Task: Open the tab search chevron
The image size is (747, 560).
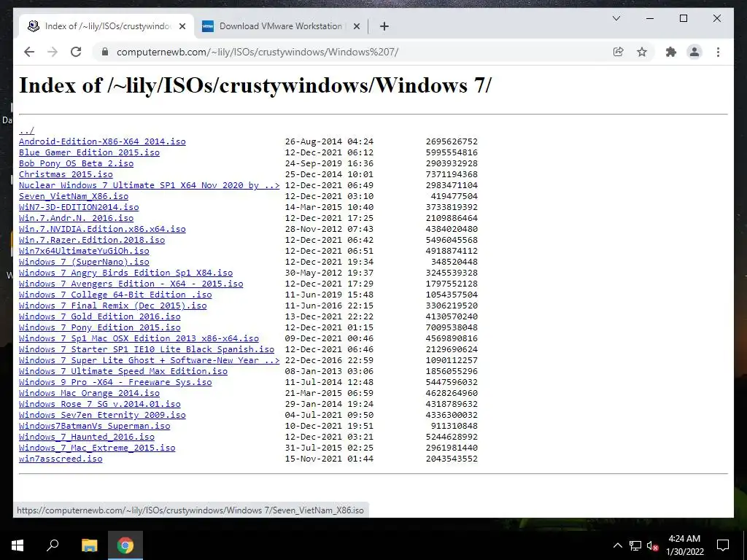Action: (616, 18)
